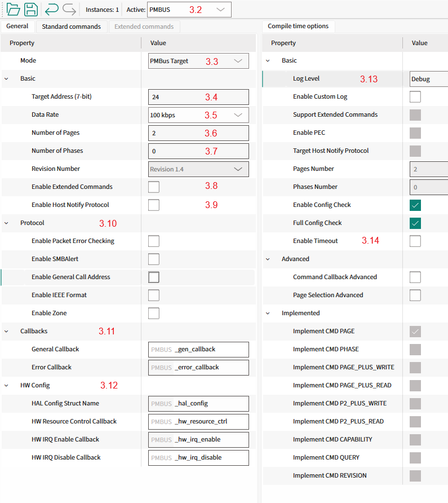Image resolution: width=448 pixels, height=503 pixels.
Task: Toggle Command Callback Advanced checkbox
Action: (x=415, y=277)
